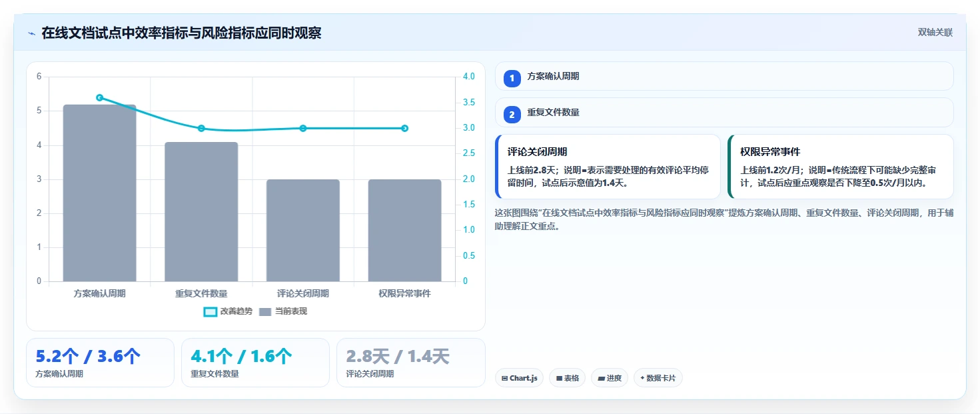
Task: Open list item 1 方案确认周期
Action: (x=724, y=76)
